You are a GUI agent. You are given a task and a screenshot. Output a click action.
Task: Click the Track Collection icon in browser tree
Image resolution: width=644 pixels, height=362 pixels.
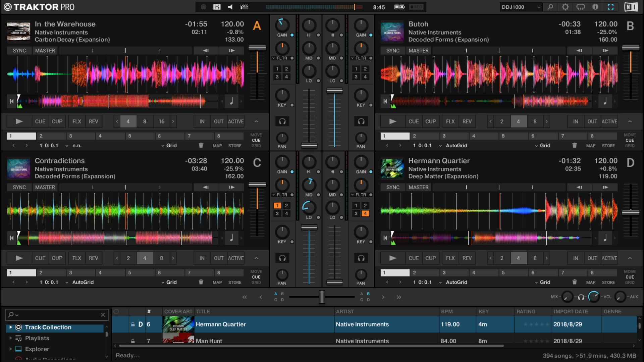18,327
